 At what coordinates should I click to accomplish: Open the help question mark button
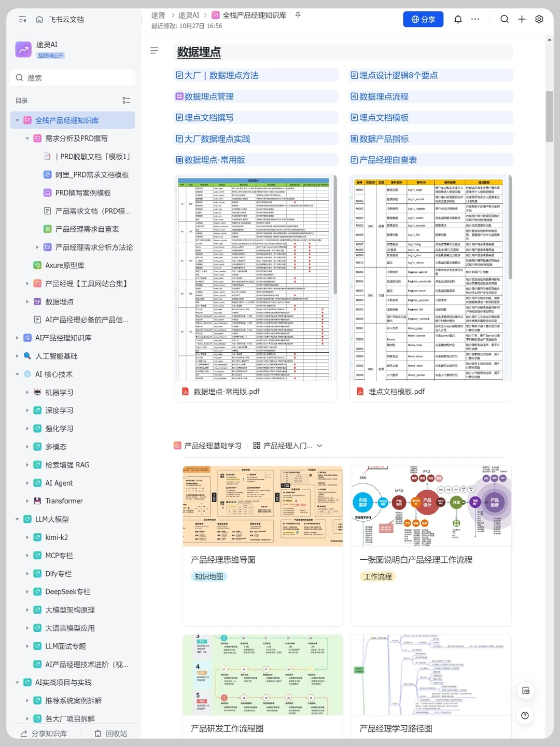(x=525, y=715)
